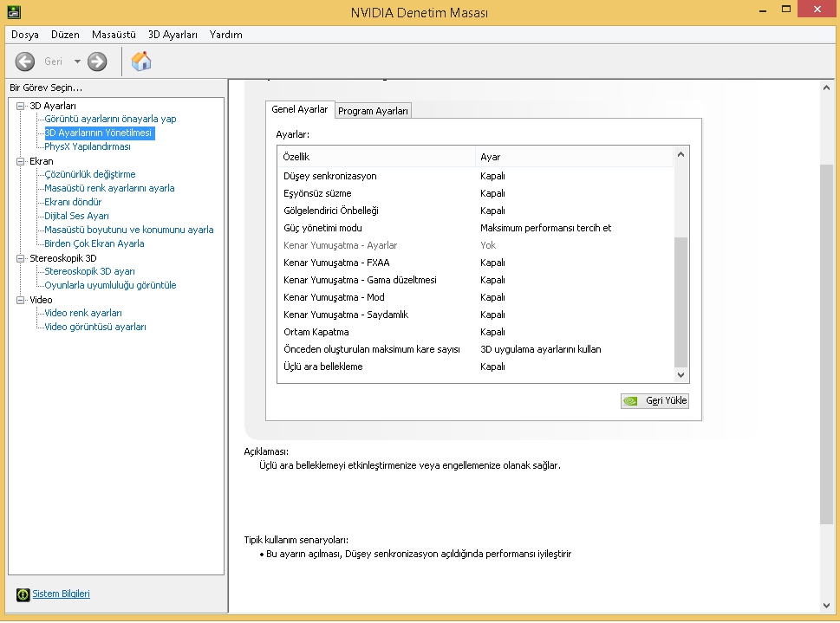Open the Masaüstü menu
Image resolution: width=840 pixels, height=623 pixels.
114,35
